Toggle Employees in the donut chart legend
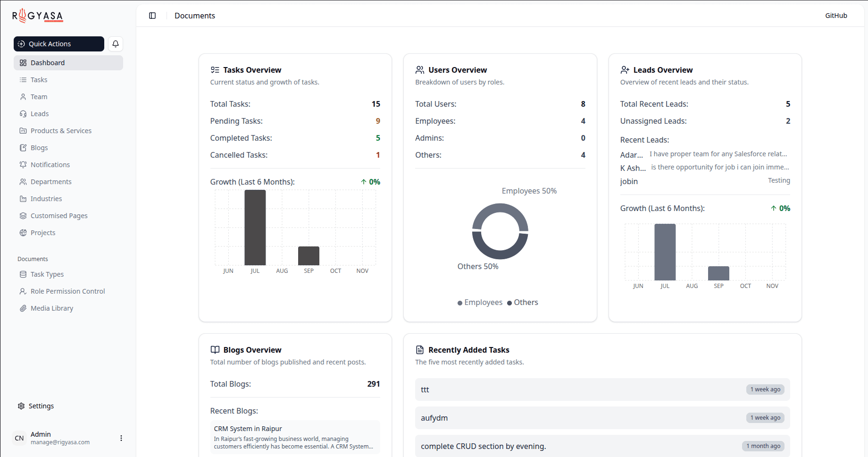The width and height of the screenshot is (868, 457). tap(480, 302)
